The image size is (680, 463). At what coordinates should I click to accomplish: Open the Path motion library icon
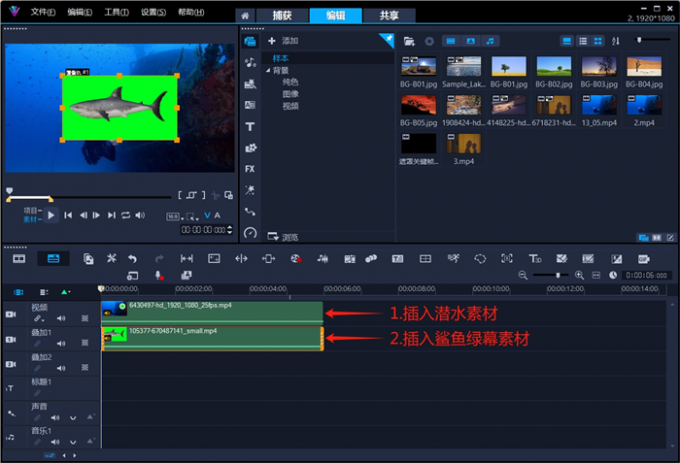click(x=250, y=212)
